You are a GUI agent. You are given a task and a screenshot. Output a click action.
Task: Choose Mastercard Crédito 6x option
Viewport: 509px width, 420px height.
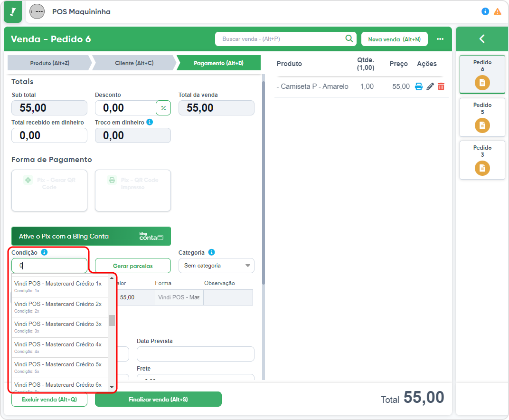pyautogui.click(x=60, y=384)
